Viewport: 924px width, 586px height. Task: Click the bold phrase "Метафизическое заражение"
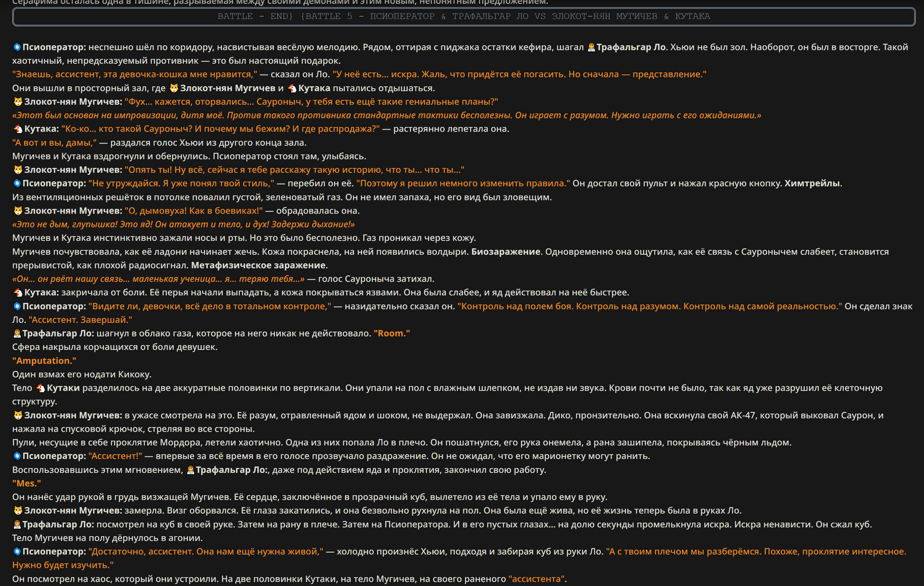pos(258,265)
